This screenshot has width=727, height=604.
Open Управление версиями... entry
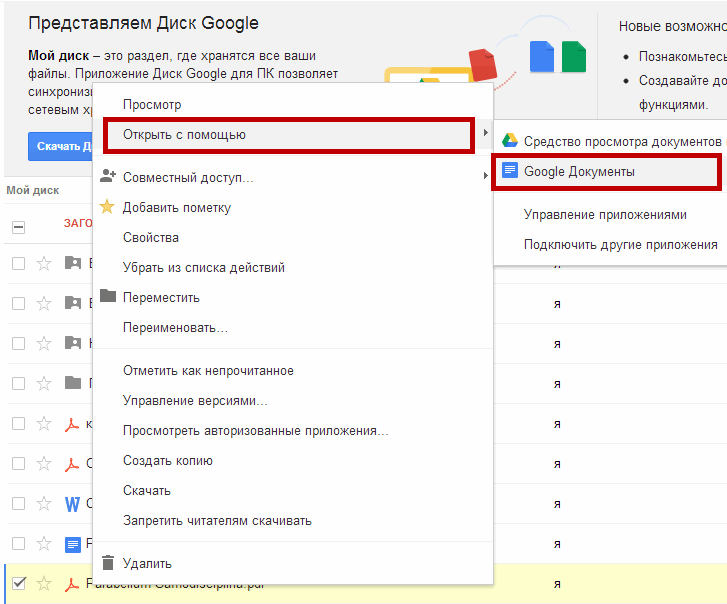pyautogui.click(x=293, y=401)
